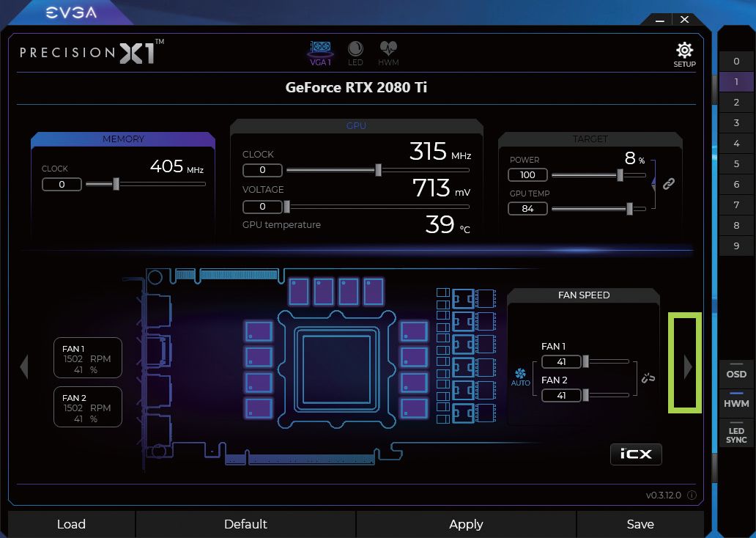Select profile slot 9

tap(735, 246)
